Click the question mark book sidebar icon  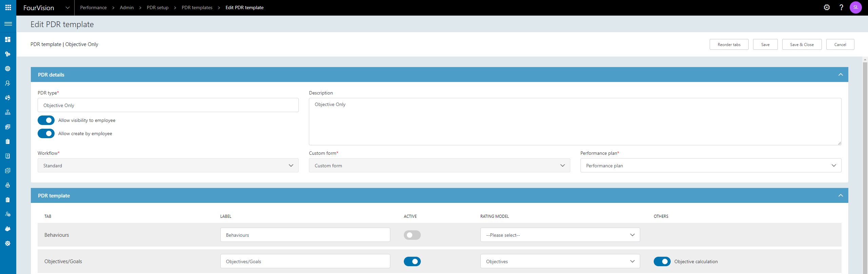pos(8,156)
